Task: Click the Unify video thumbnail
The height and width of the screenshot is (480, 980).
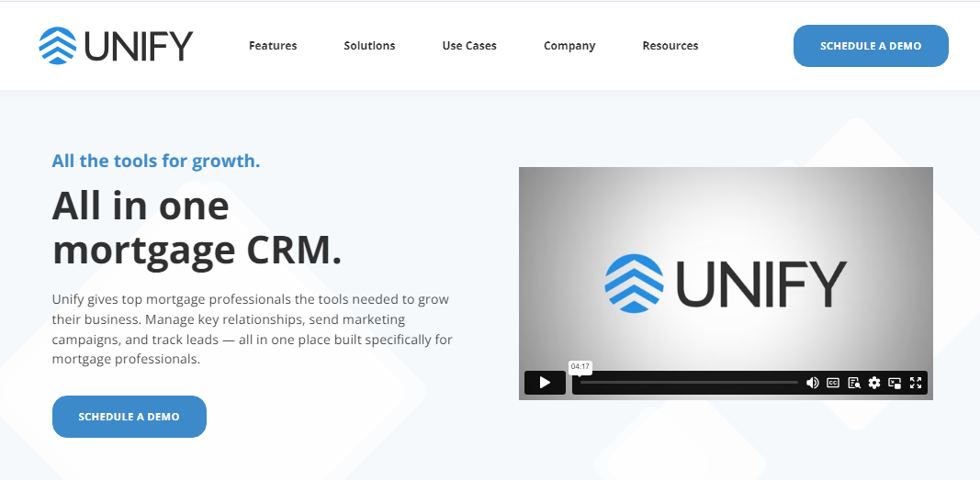Action: (726, 284)
